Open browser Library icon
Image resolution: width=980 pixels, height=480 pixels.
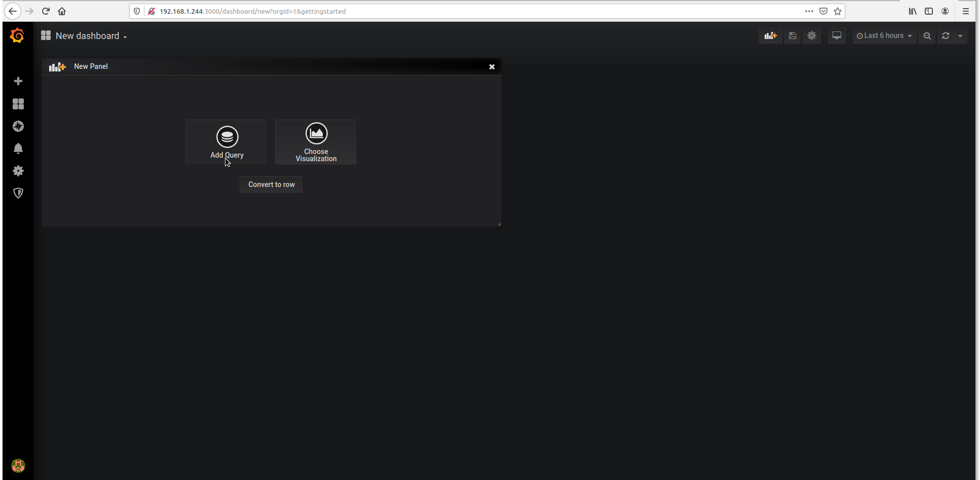[x=913, y=11]
